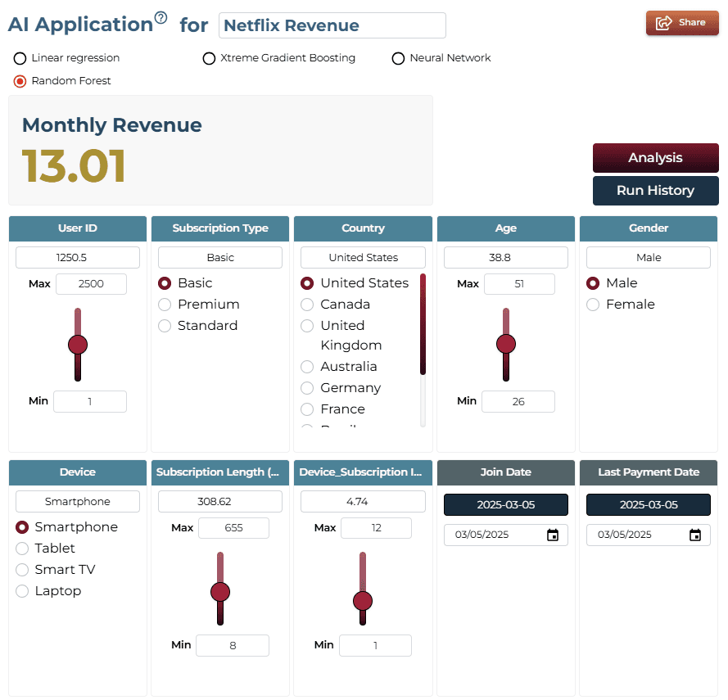The width and height of the screenshot is (728, 700).
Task: Click the User ID slider knob
Action: [x=78, y=345]
